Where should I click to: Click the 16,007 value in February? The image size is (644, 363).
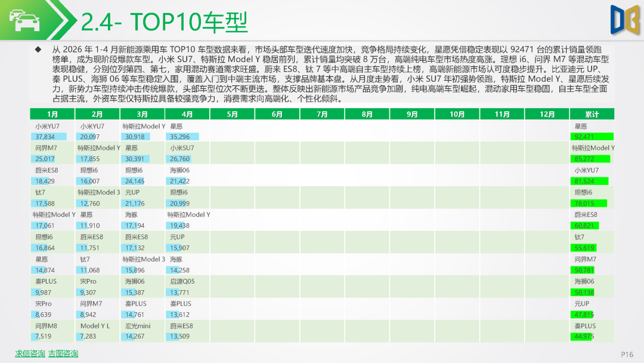pos(90,181)
